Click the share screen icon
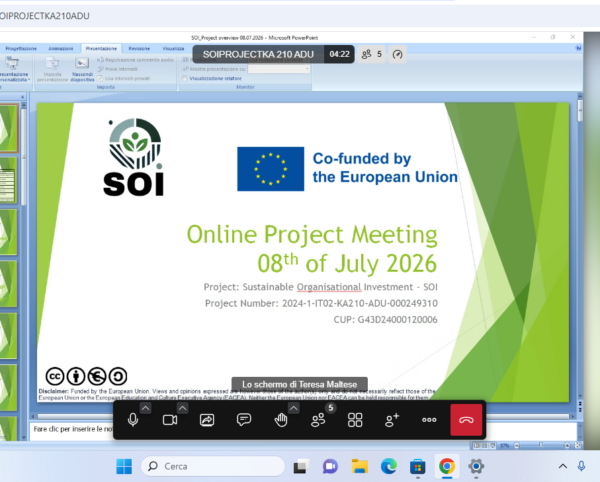The width and height of the screenshot is (600, 482). [207, 420]
